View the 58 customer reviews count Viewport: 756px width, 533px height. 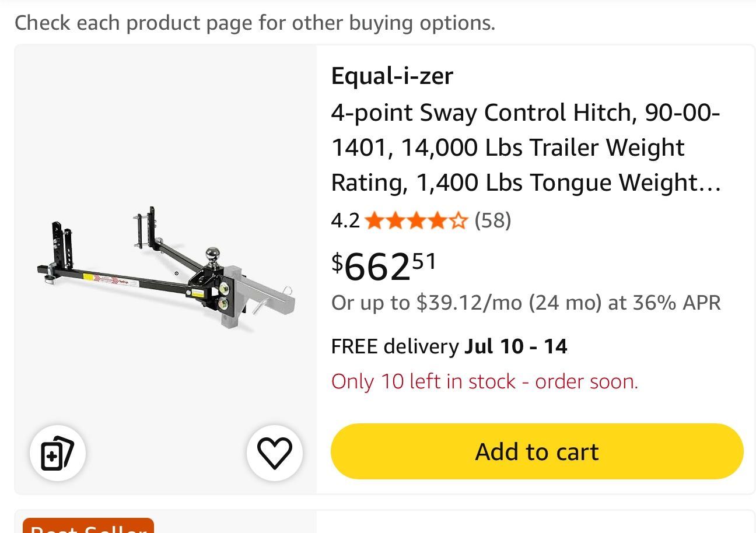point(493,220)
